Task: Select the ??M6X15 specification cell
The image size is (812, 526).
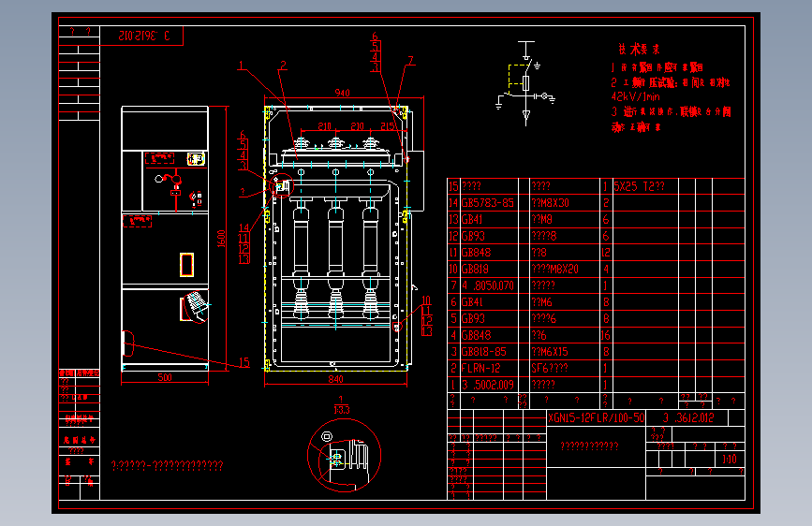Action: tap(550, 352)
